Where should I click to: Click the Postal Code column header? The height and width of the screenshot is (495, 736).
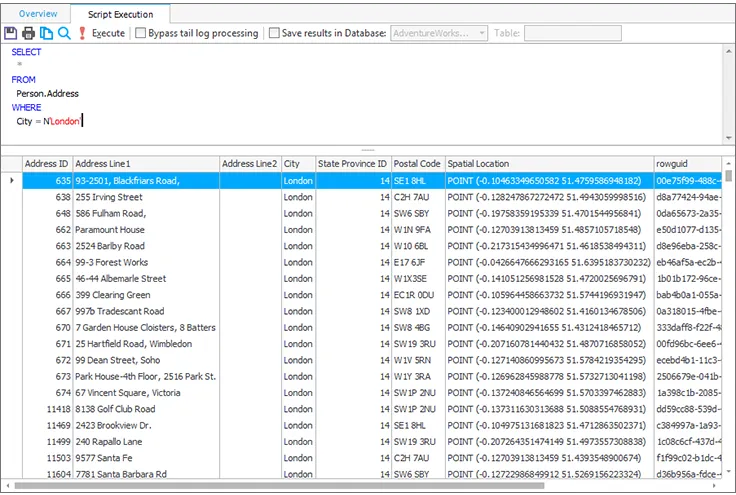(418, 164)
